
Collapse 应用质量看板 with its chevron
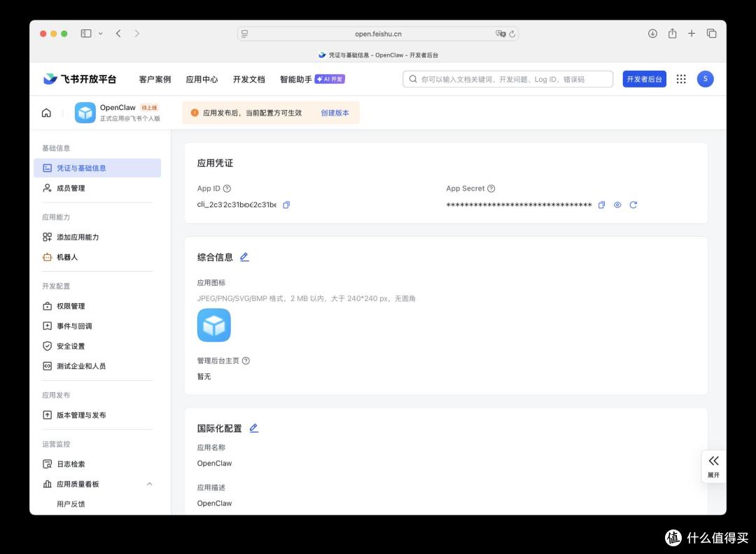pos(150,484)
